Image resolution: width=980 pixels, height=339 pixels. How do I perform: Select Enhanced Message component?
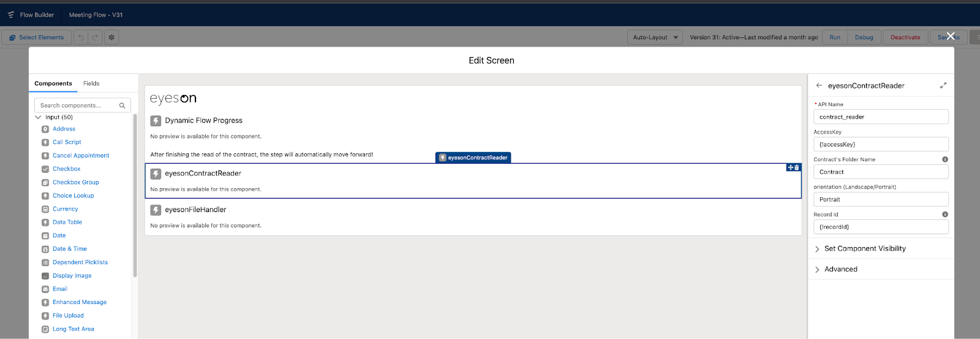click(80, 302)
